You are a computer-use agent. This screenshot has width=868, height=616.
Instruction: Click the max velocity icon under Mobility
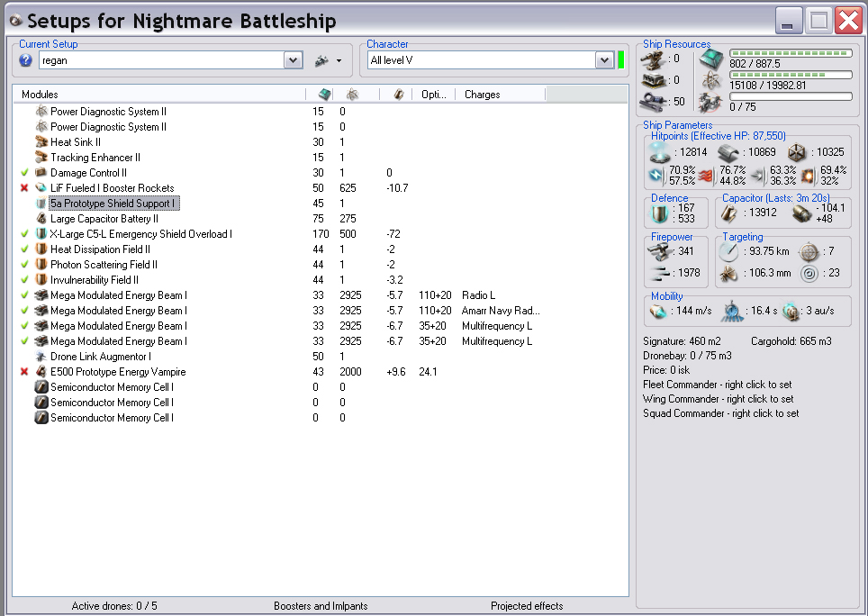pos(658,311)
